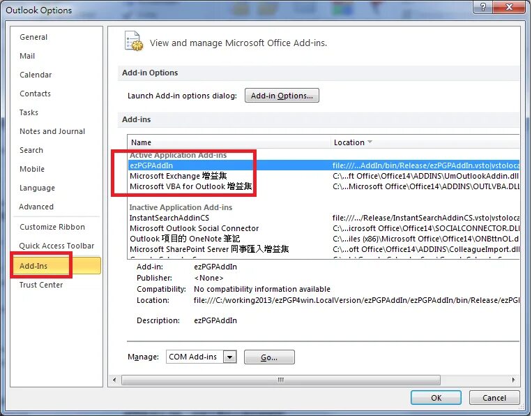
Task: Open Quick Access Toolbar settings
Action: coord(56,246)
